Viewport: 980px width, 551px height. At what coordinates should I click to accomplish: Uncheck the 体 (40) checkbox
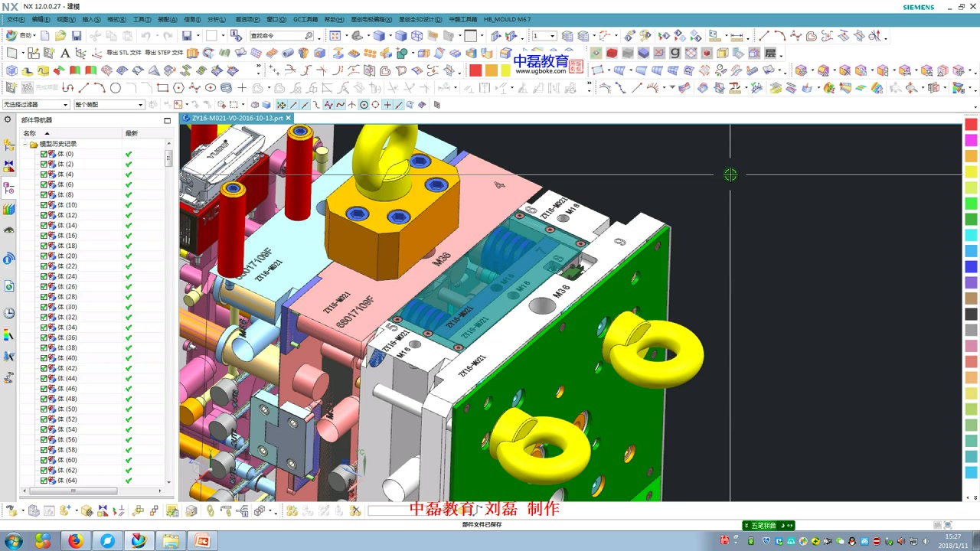pyautogui.click(x=44, y=358)
